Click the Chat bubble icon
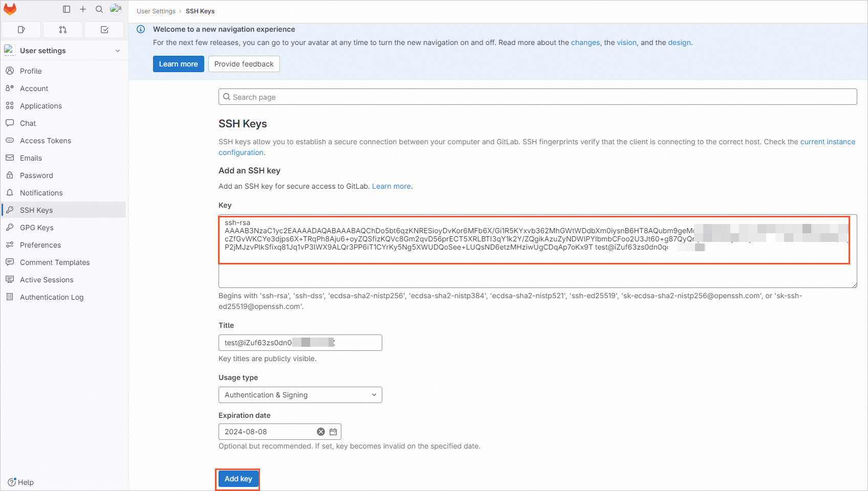Image resolution: width=868 pixels, height=491 pixels. click(10, 123)
